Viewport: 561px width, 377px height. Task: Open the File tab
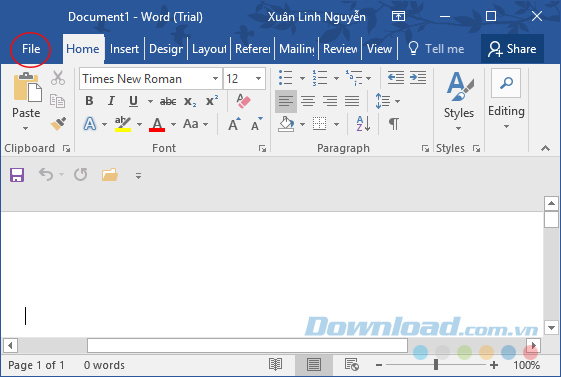(x=31, y=49)
